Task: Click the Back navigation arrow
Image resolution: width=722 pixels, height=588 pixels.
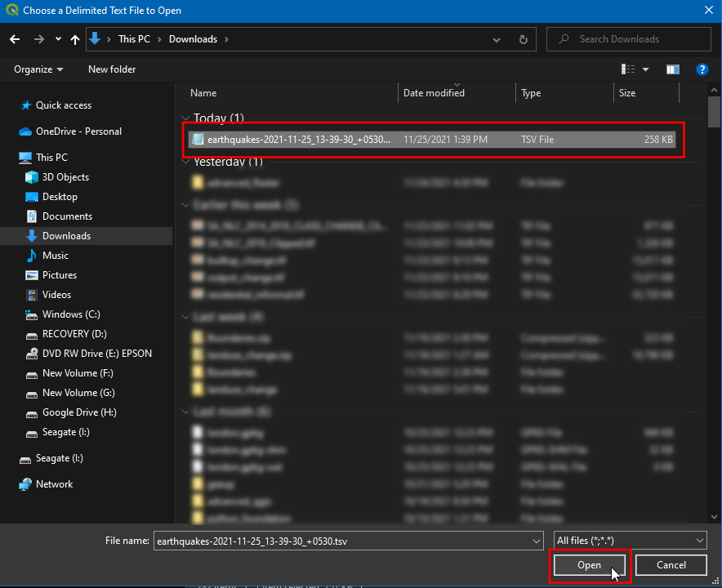Action: click(15, 39)
